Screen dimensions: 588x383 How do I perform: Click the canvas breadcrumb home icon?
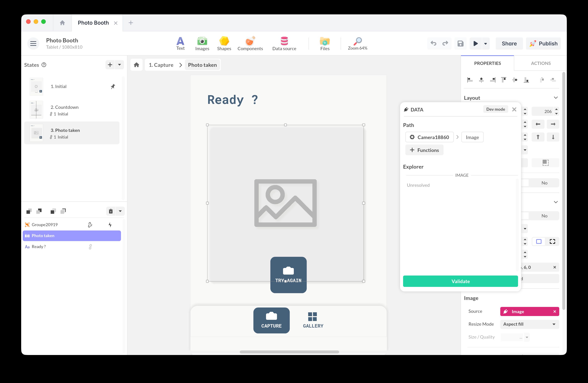point(136,65)
